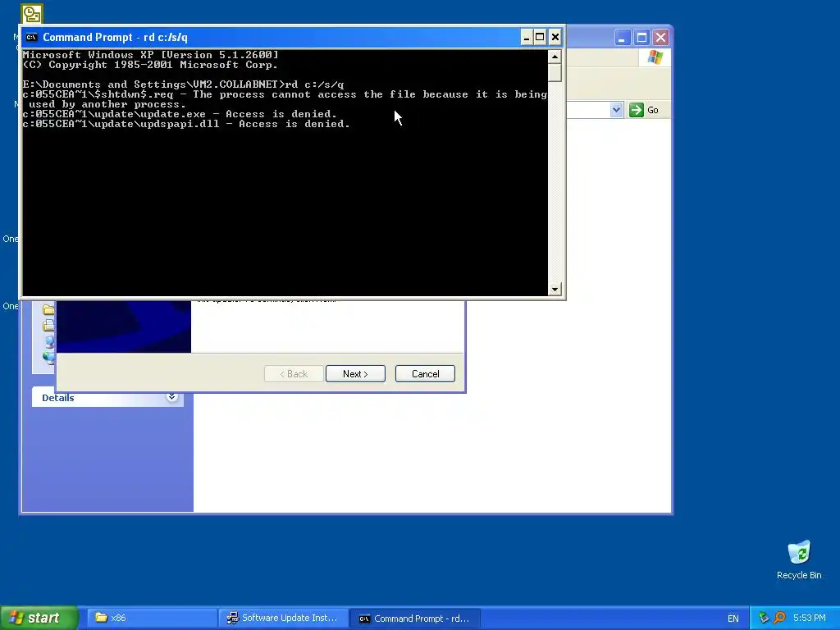The width and height of the screenshot is (840, 630).
Task: Close the Command Prompt window
Action: tap(555, 37)
